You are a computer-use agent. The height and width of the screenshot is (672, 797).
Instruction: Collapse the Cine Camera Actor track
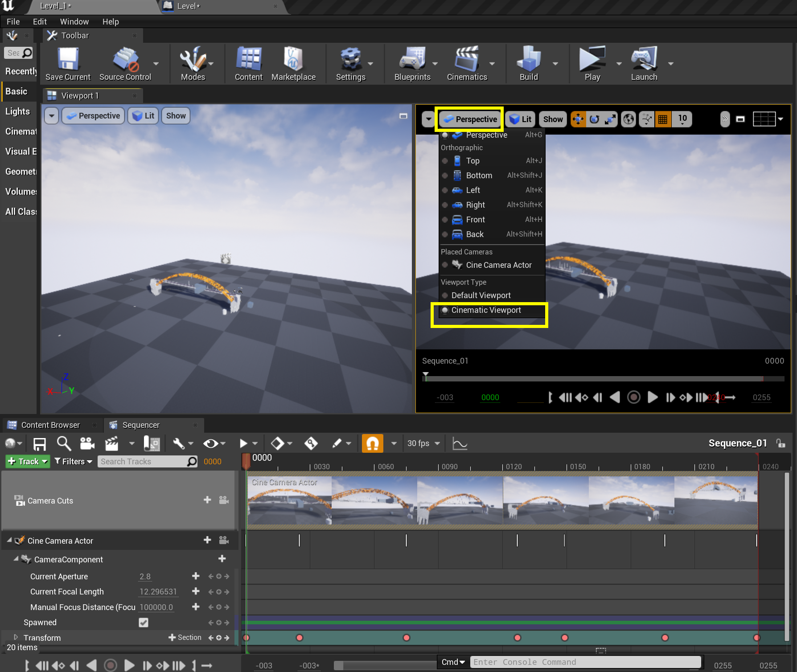[9, 540]
